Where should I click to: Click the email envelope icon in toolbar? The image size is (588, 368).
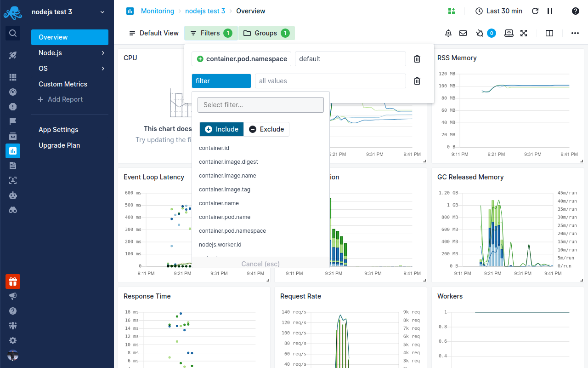point(463,33)
